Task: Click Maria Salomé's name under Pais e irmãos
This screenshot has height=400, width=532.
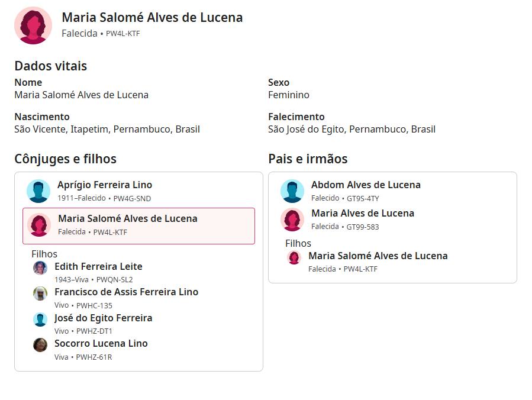Action: click(378, 256)
